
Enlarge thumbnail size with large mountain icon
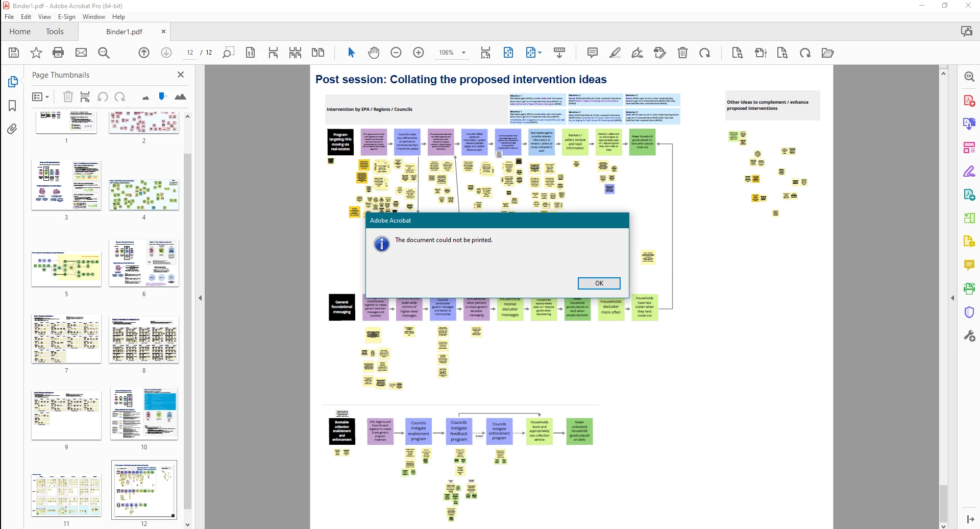point(181,97)
